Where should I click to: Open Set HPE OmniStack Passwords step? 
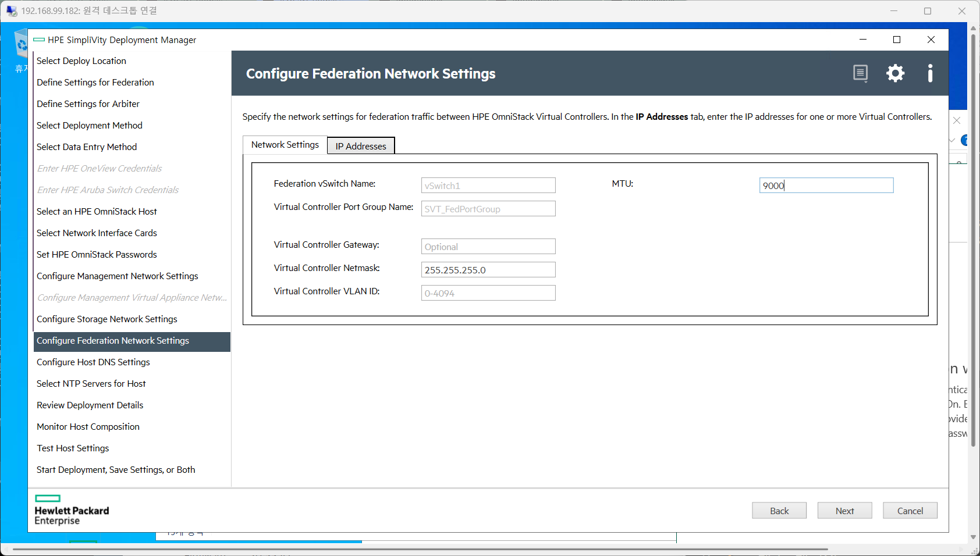[132, 255]
